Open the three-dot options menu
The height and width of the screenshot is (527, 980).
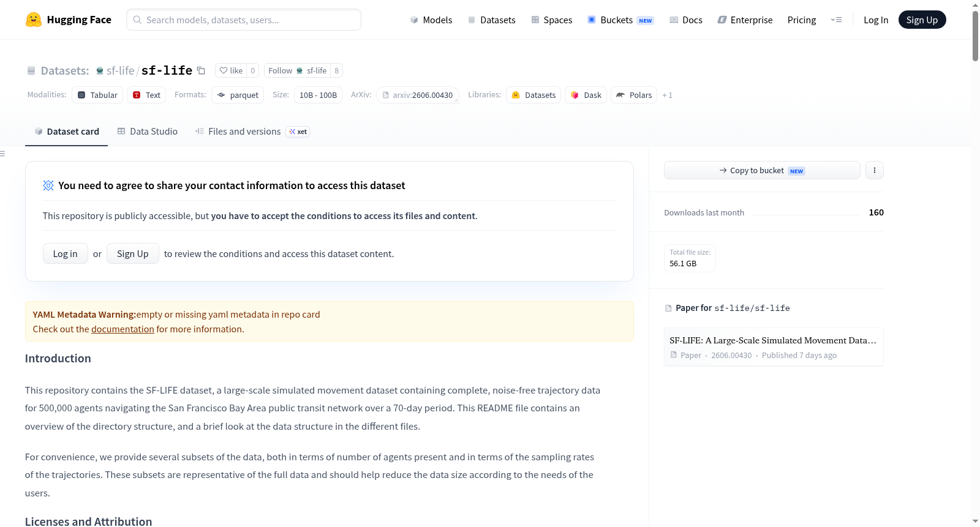(875, 170)
